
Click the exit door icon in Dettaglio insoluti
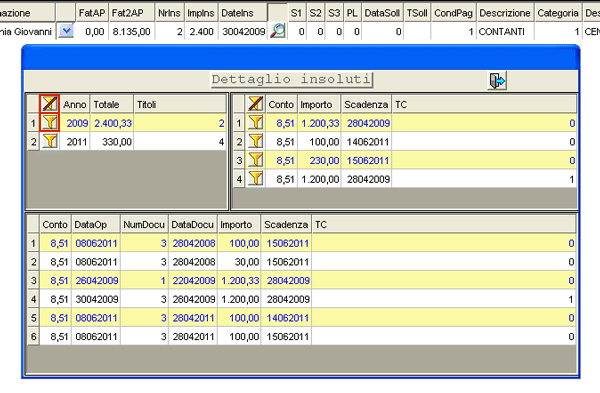(497, 81)
